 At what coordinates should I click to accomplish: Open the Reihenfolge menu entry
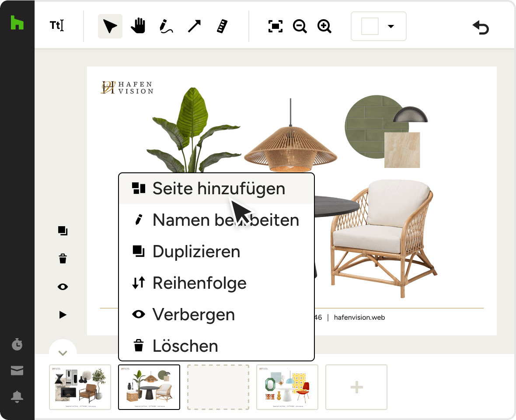[x=216, y=283]
